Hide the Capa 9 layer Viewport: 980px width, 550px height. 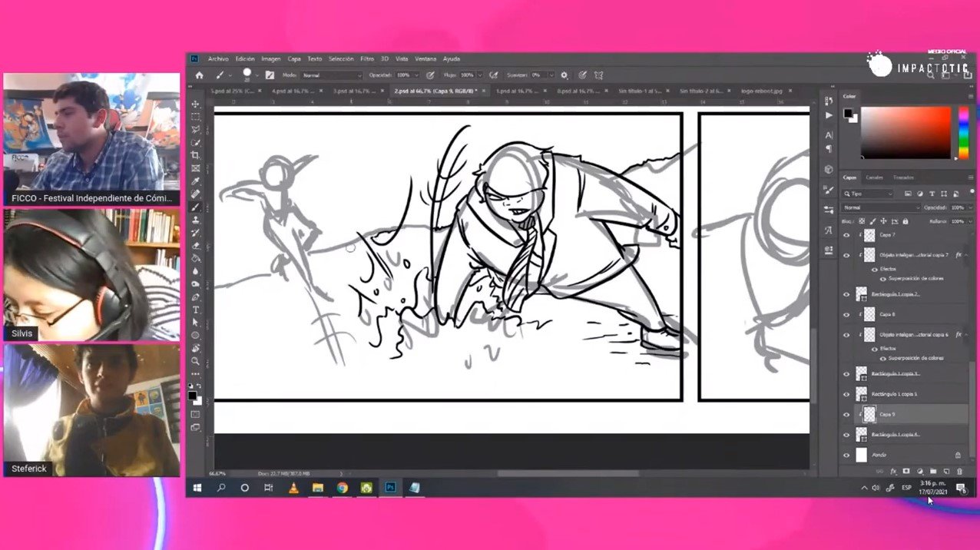[x=846, y=414]
